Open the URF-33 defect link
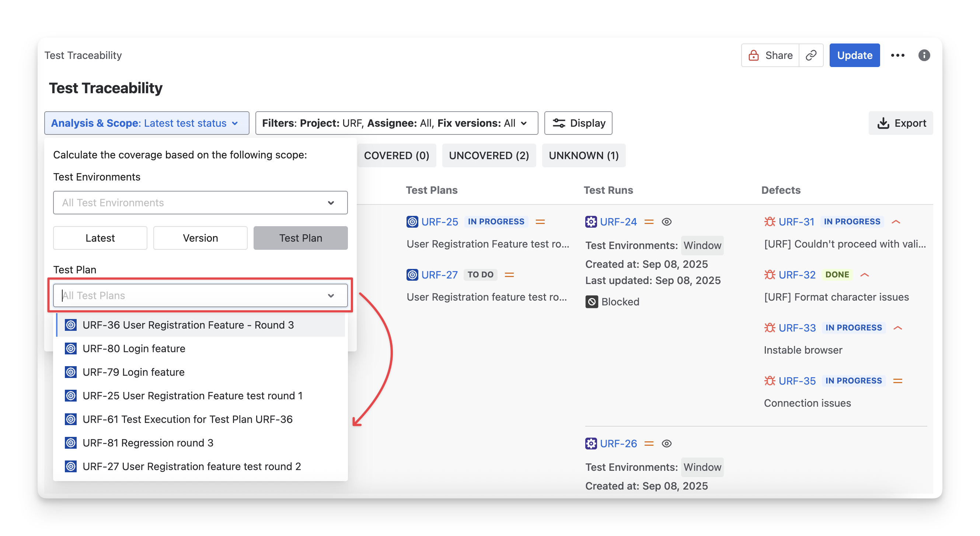The height and width of the screenshot is (536, 980). (797, 328)
